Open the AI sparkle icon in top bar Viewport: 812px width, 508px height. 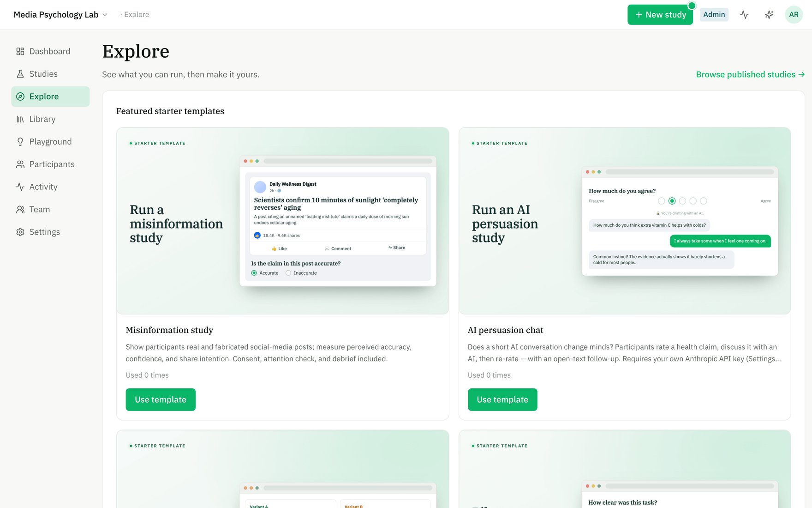[x=769, y=15]
